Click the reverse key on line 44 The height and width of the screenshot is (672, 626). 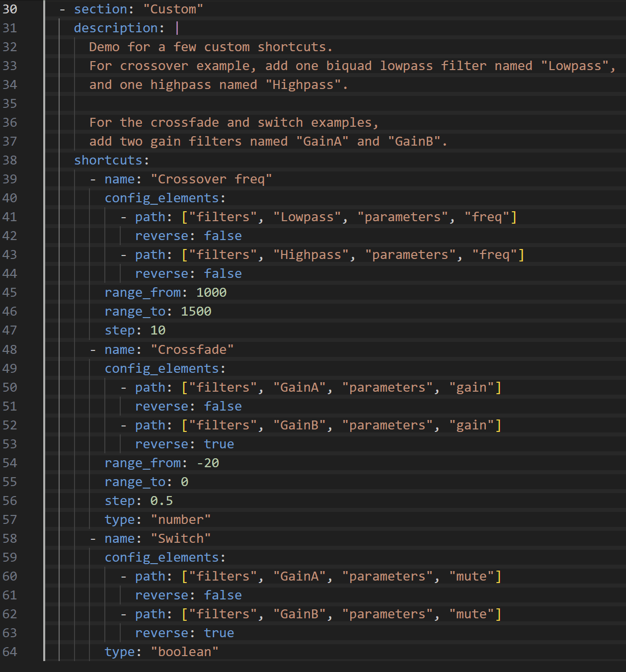[x=161, y=274]
